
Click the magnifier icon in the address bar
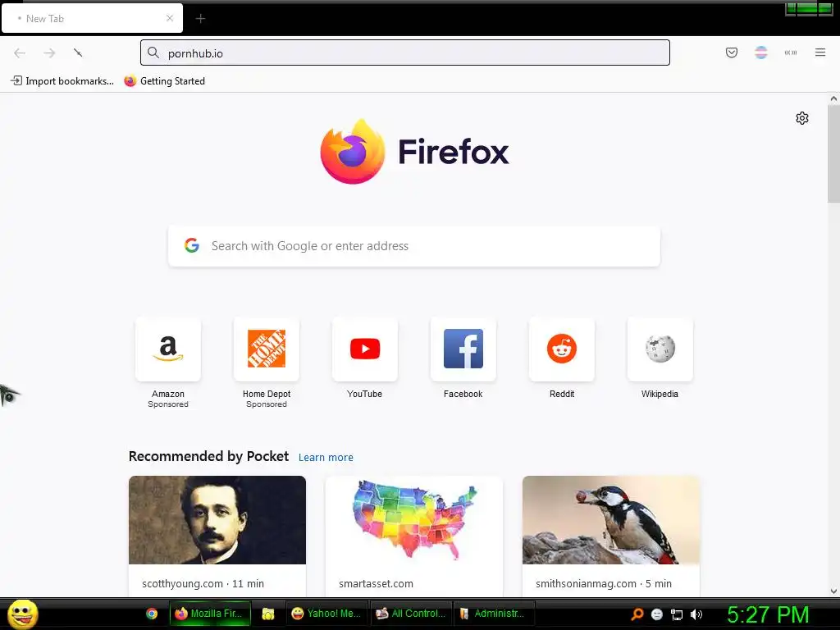point(153,52)
